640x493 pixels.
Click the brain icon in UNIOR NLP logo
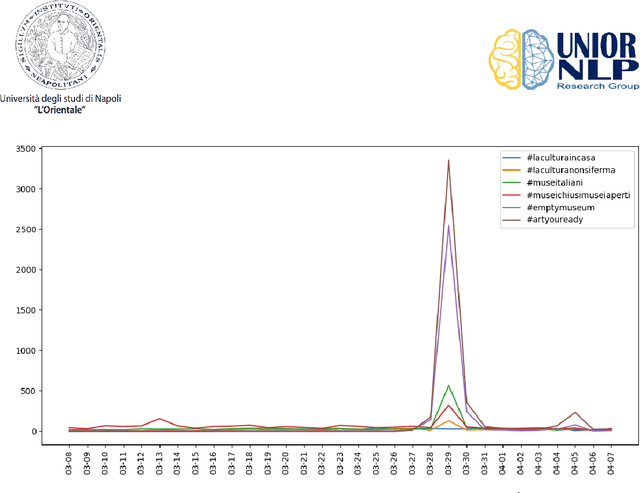pyautogui.click(x=522, y=63)
